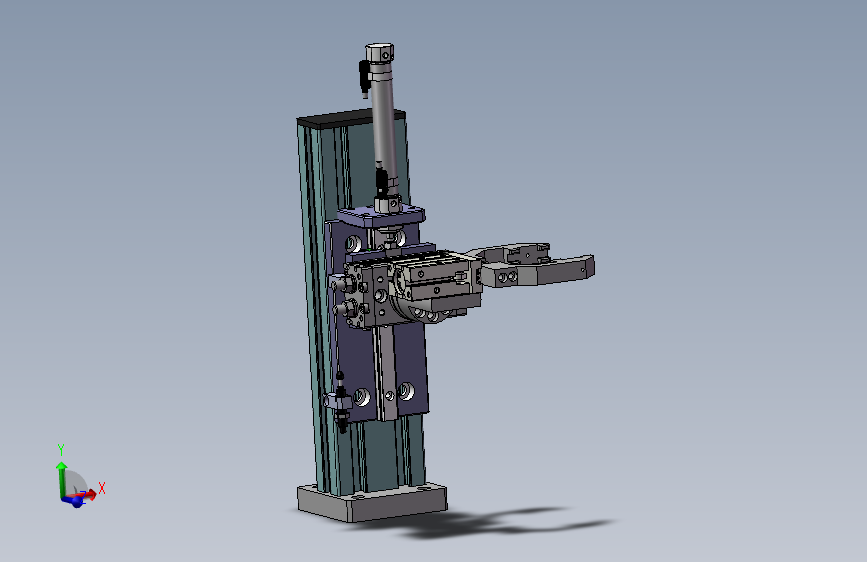Select the black sensor on the cylinder's upper end

(x=364, y=76)
